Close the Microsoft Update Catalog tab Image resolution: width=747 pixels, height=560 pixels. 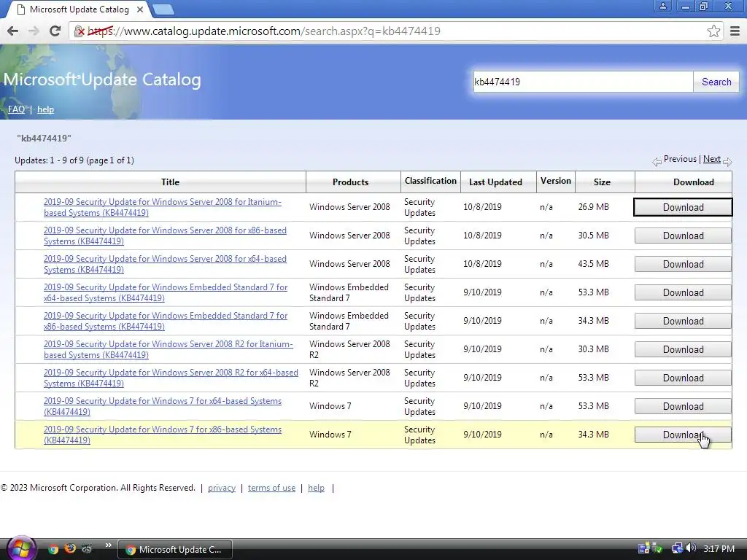[x=139, y=9]
